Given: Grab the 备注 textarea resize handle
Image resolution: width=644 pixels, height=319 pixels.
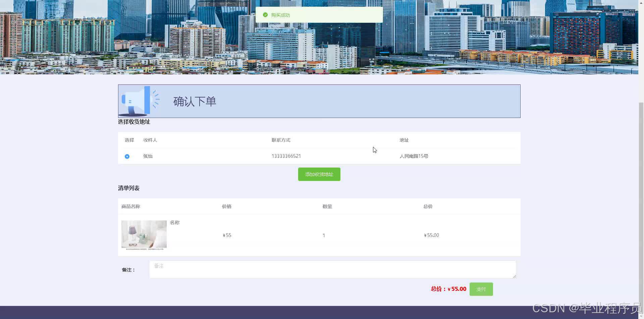Looking at the screenshot, I should [514, 276].
